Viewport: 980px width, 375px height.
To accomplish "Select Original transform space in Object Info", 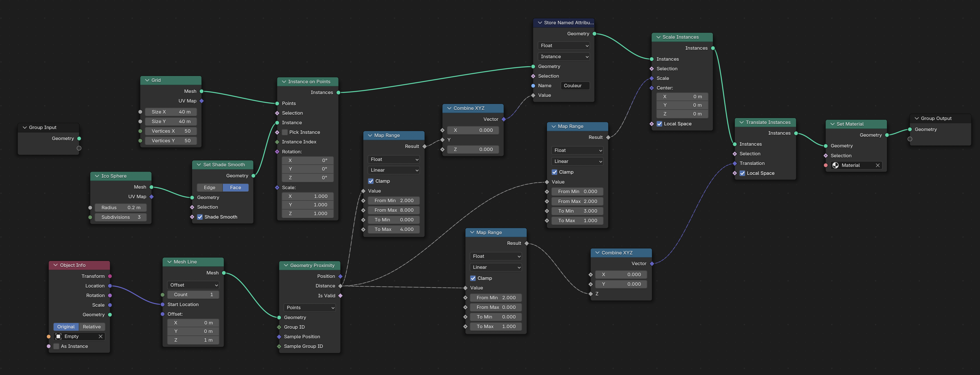I will (66, 327).
